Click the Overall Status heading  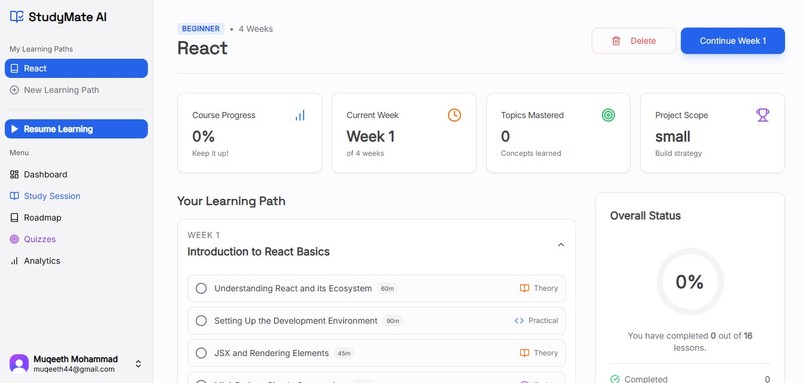[646, 216]
